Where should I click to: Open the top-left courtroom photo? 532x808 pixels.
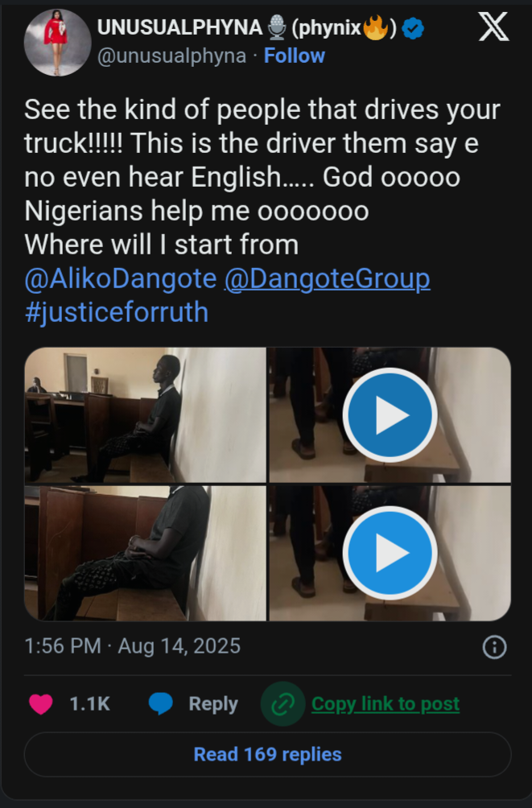(145, 415)
